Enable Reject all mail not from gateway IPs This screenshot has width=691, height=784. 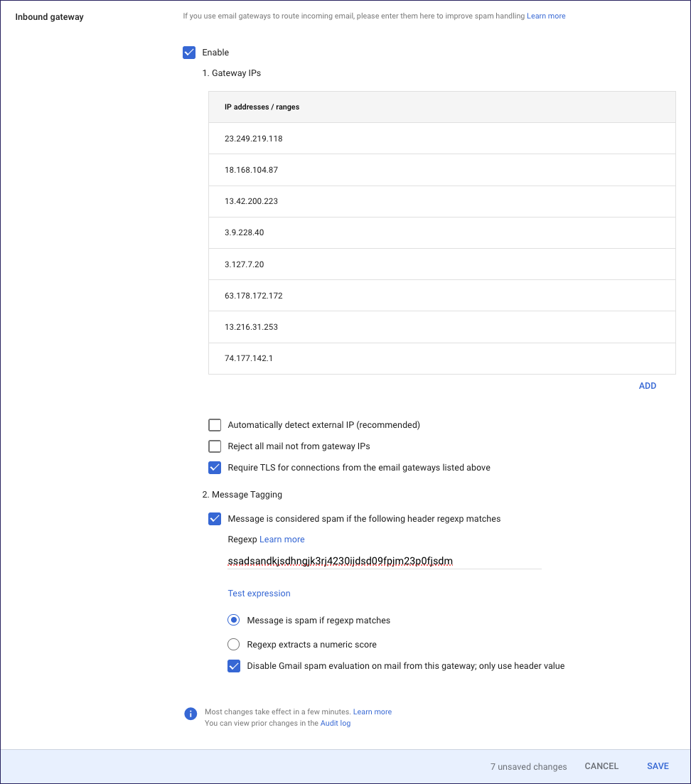pyautogui.click(x=214, y=446)
